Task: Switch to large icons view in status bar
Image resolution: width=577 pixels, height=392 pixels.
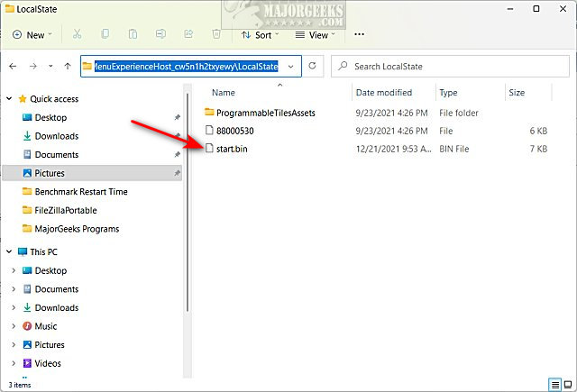Action: point(568,385)
